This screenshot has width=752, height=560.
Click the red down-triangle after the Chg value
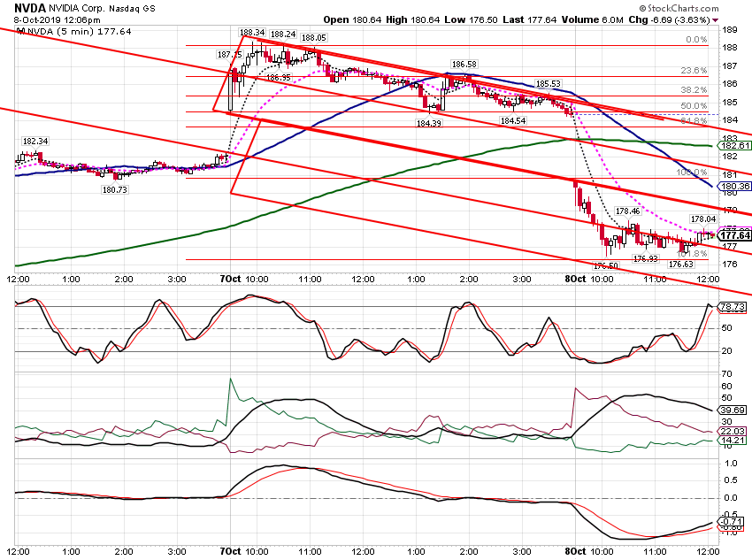coord(716,20)
